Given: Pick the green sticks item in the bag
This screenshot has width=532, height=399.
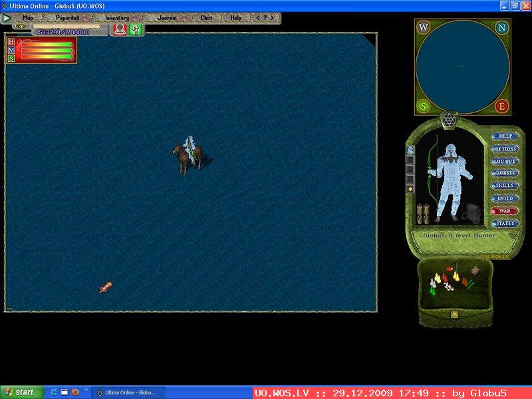Looking at the screenshot, I should (471, 285).
